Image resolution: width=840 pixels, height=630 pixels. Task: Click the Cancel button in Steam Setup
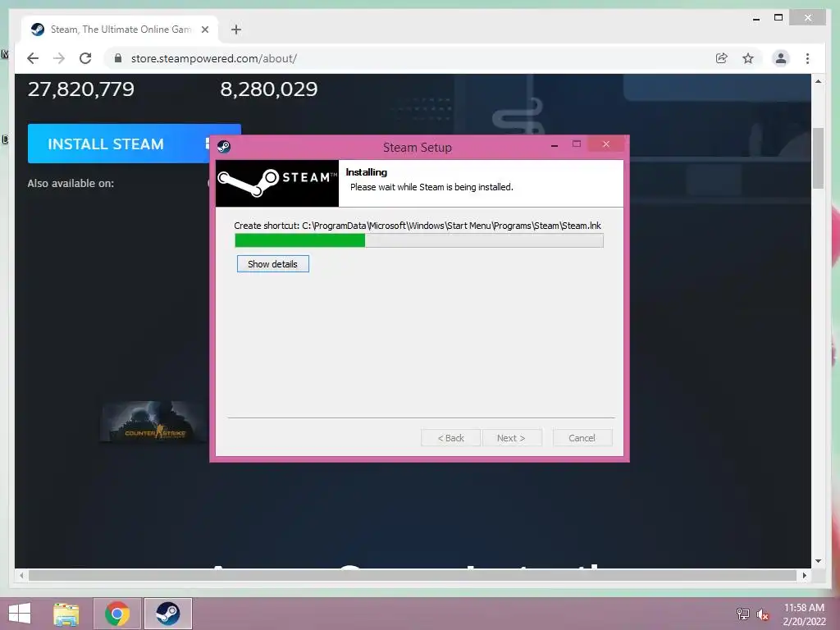pos(582,438)
